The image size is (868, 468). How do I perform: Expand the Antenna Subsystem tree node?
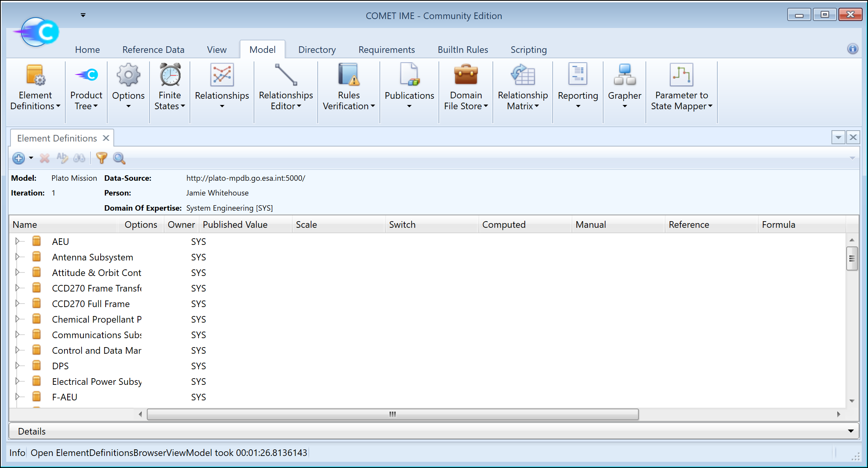(18, 257)
